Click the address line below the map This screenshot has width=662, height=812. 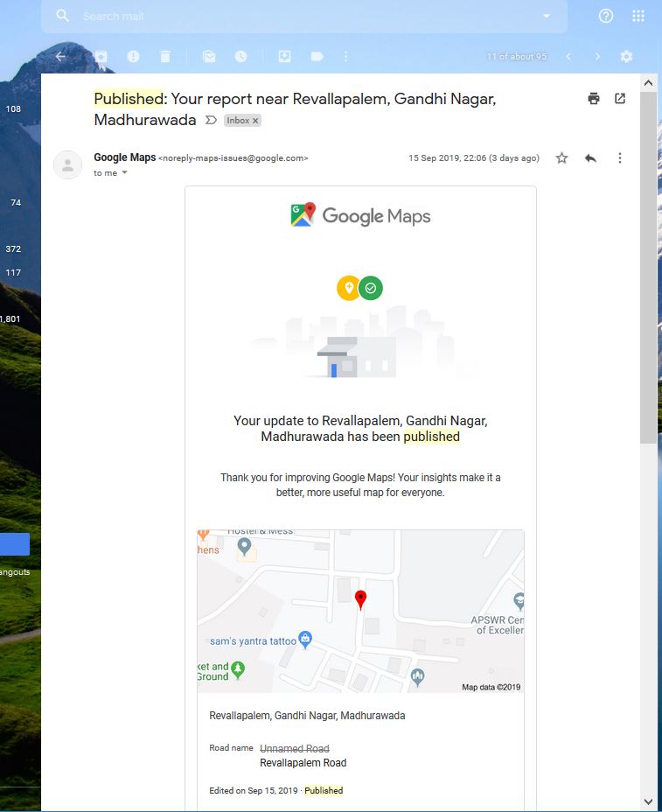click(x=307, y=716)
